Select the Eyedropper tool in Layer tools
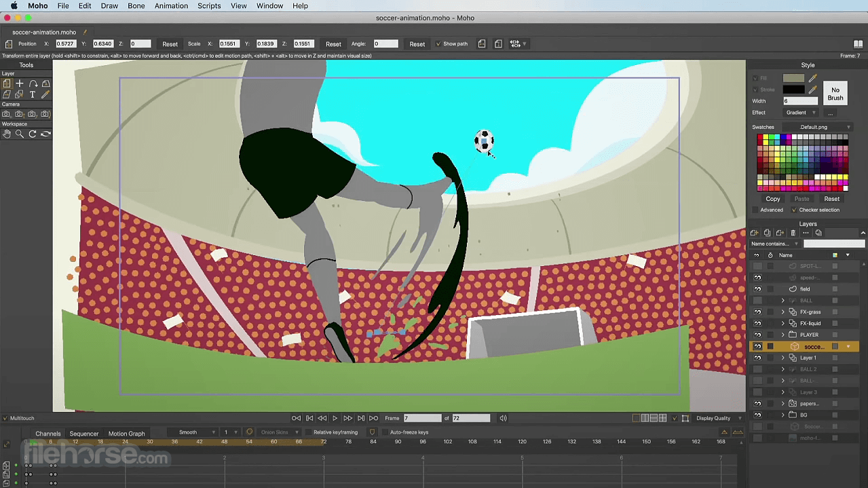 click(x=45, y=94)
